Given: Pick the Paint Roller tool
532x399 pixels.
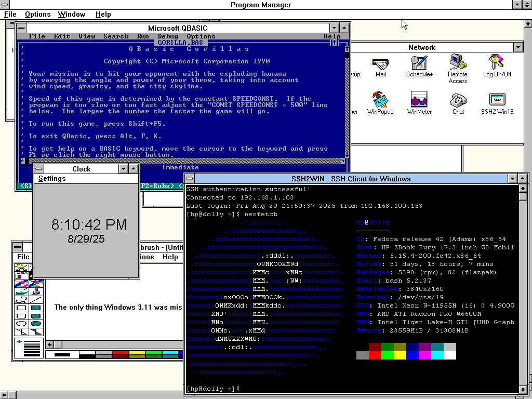Looking at the screenshot, I should pos(21,291).
